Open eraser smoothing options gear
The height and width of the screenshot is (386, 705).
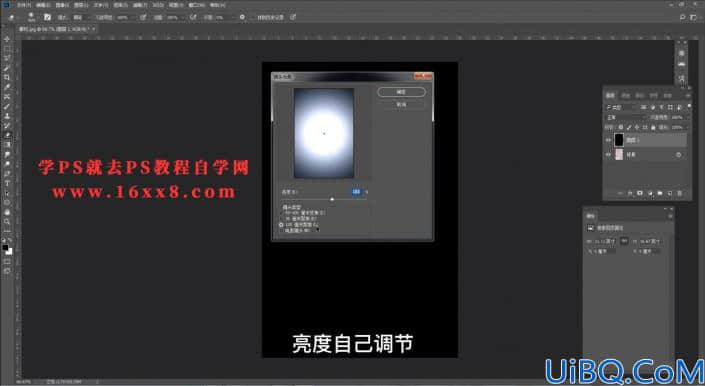point(242,17)
